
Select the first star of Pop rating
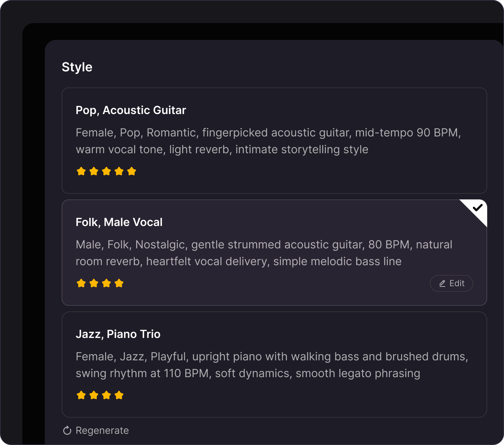81,171
